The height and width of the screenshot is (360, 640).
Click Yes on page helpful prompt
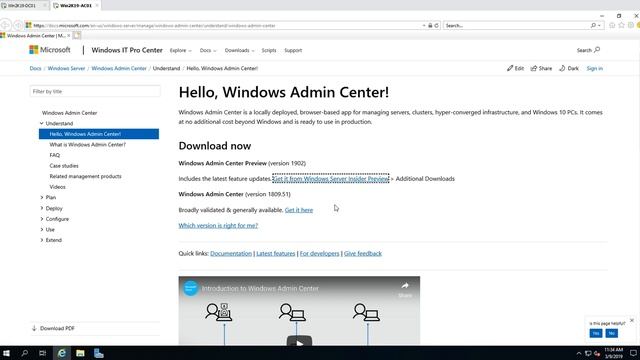596,333
